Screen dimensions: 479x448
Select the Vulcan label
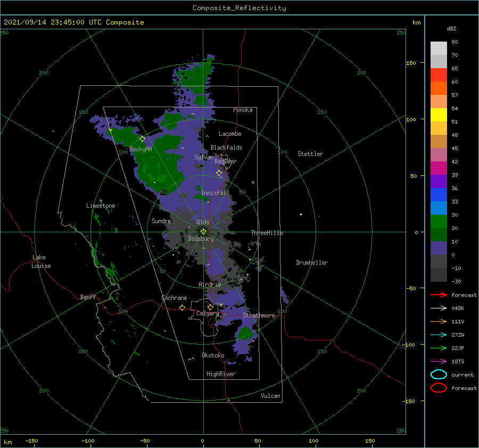click(270, 396)
